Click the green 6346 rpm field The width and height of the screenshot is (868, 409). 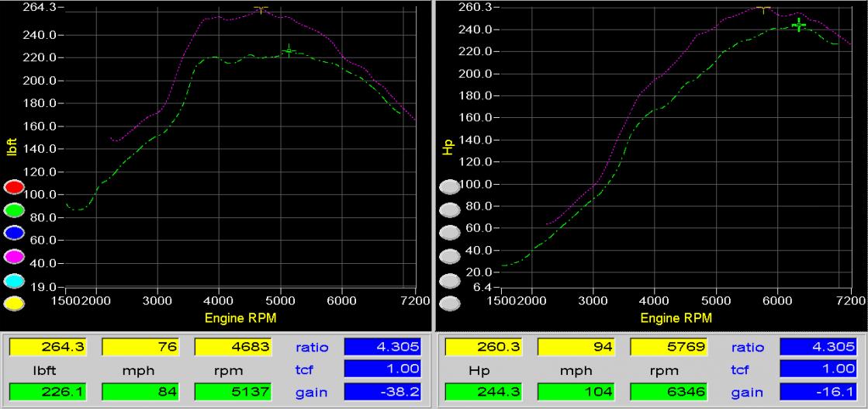[x=661, y=392]
